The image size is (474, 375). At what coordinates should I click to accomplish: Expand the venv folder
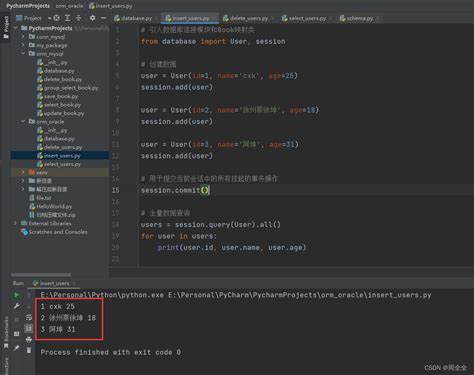pos(23,172)
